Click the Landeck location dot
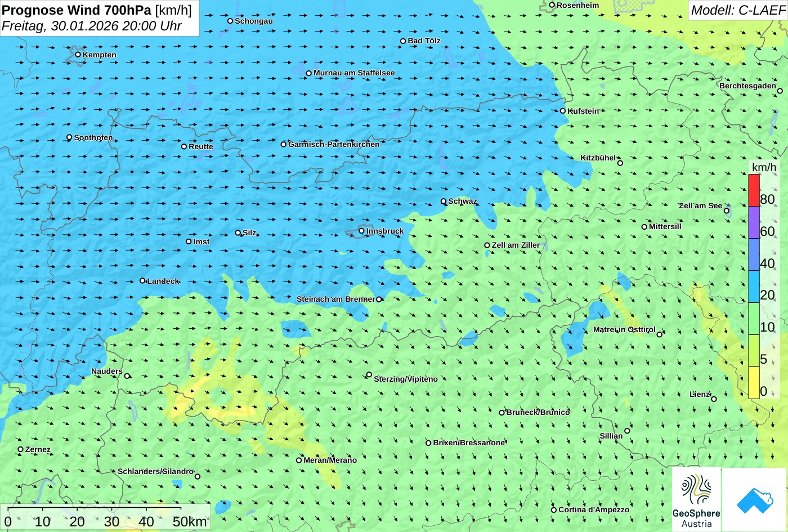 pyautogui.click(x=142, y=280)
